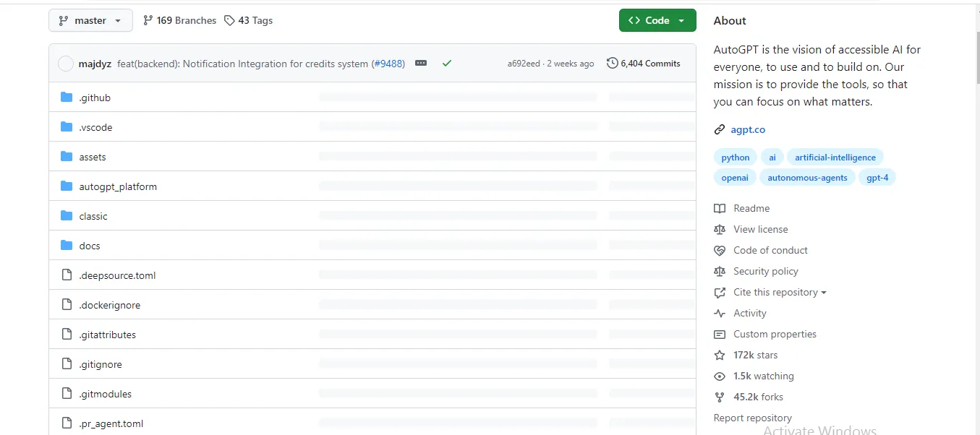View the 45.2k forks link
Viewport: 980px width, 435px height.
pos(758,397)
